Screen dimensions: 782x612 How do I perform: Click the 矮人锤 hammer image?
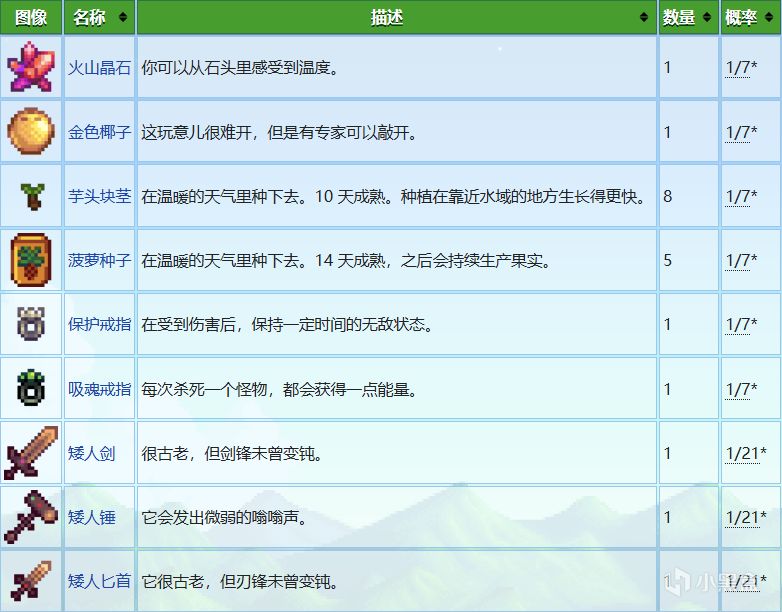click(x=31, y=517)
